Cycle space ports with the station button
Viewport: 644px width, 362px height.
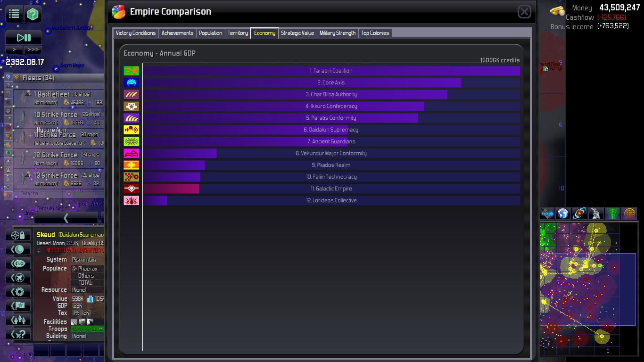18,263
